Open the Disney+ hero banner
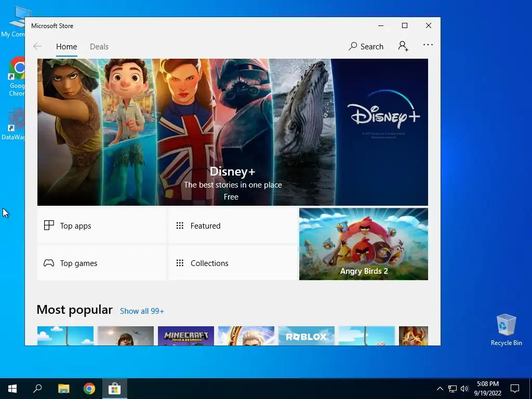Image resolution: width=532 pixels, height=399 pixels. (x=232, y=132)
